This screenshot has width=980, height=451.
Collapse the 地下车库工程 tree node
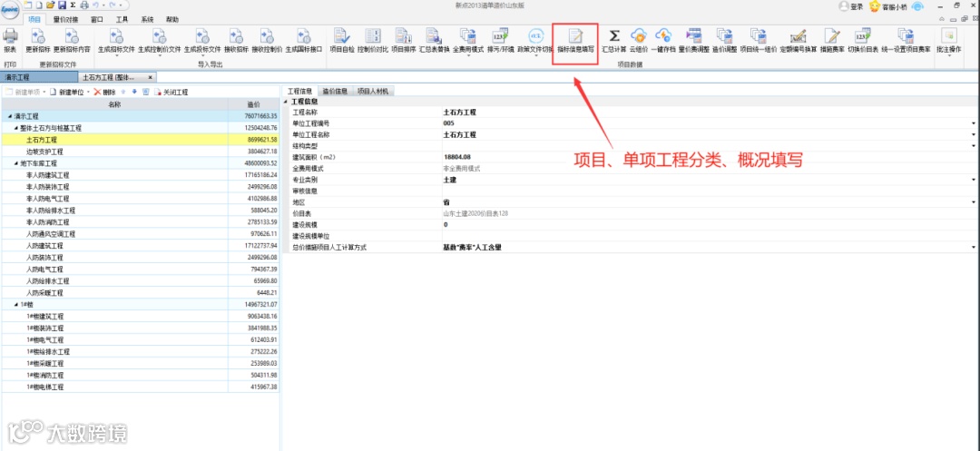(x=15, y=163)
